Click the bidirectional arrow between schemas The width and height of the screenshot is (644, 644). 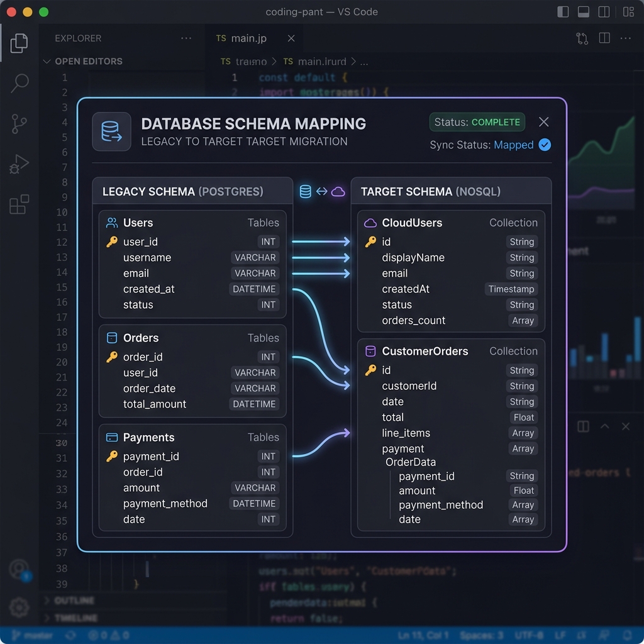pos(321,191)
